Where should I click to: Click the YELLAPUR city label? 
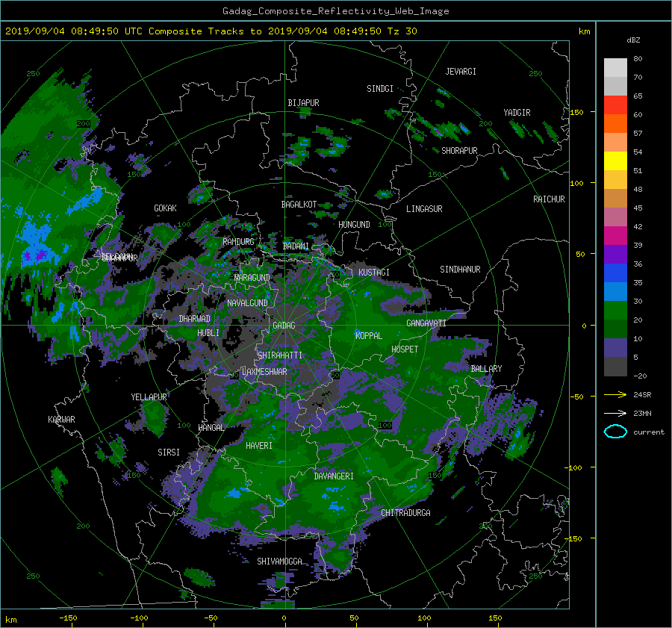[149, 397]
